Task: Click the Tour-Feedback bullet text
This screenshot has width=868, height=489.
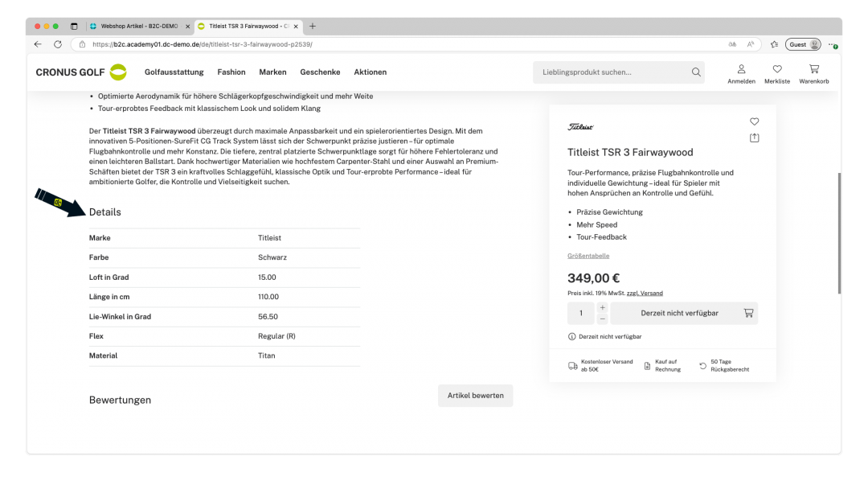Action: [x=602, y=237]
